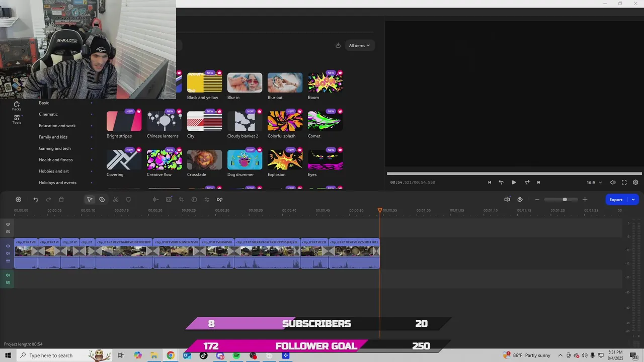Zoom out the timeline with minus
The image size is (644, 362).
pyautogui.click(x=537, y=200)
